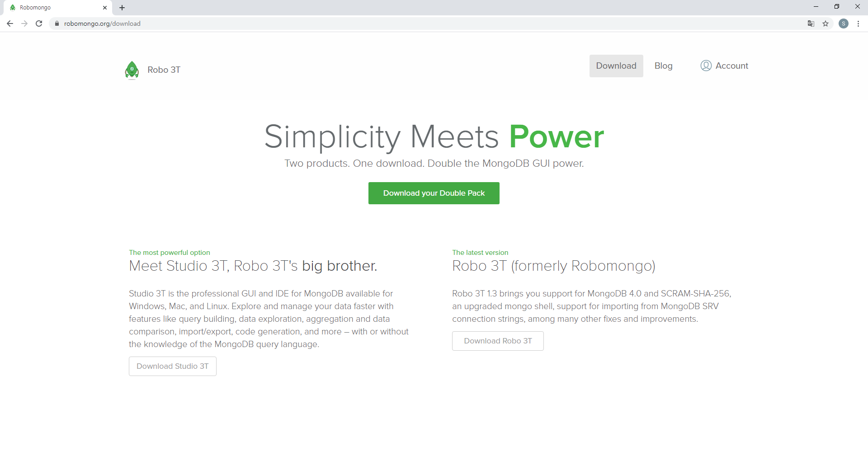Click 'The latest version' label

(480, 253)
